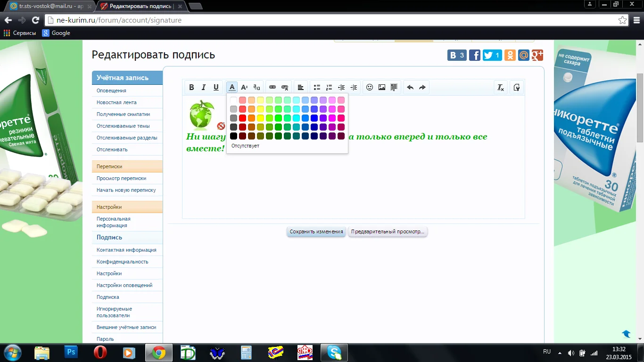Open Skype from the taskbar
644x362 pixels.
click(334, 352)
